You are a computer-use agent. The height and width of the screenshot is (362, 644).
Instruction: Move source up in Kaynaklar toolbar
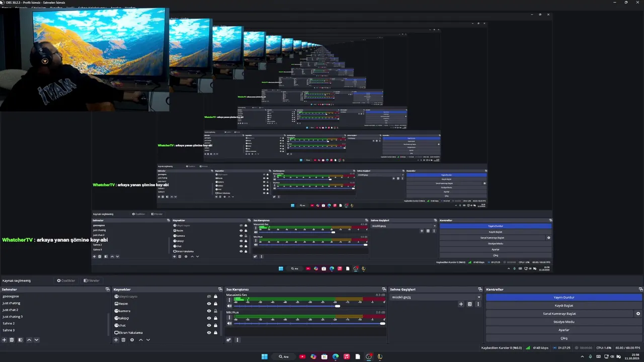click(x=140, y=340)
